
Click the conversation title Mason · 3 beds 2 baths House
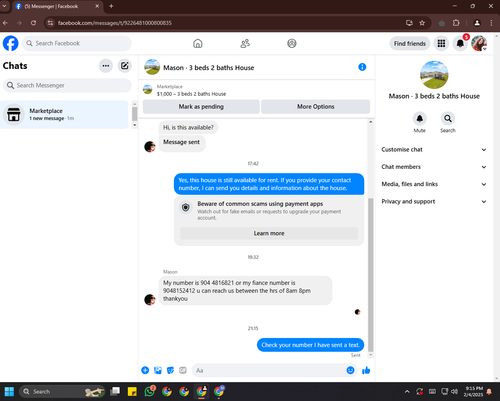tap(209, 68)
